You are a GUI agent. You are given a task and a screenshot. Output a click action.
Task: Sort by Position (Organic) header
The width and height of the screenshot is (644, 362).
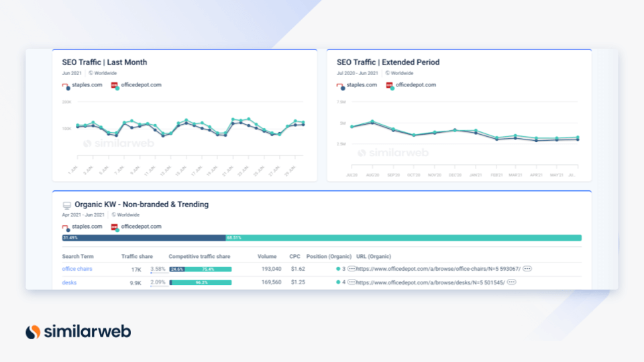coord(329,257)
